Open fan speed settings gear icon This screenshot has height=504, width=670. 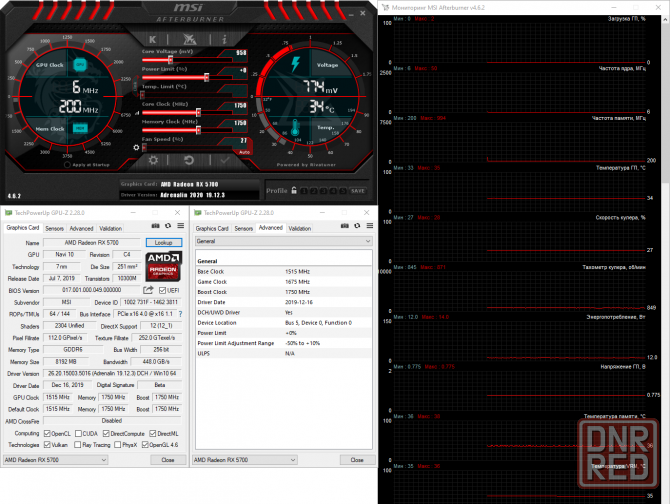pyautogui.click(x=136, y=147)
